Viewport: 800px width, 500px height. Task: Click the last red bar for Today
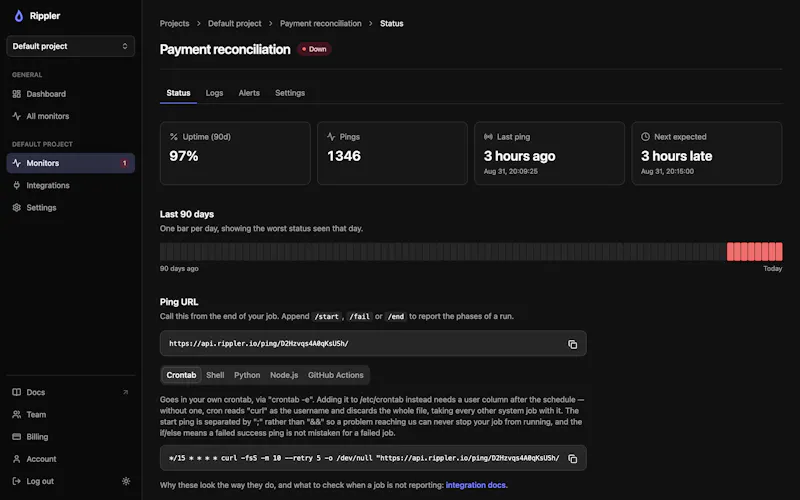click(779, 252)
